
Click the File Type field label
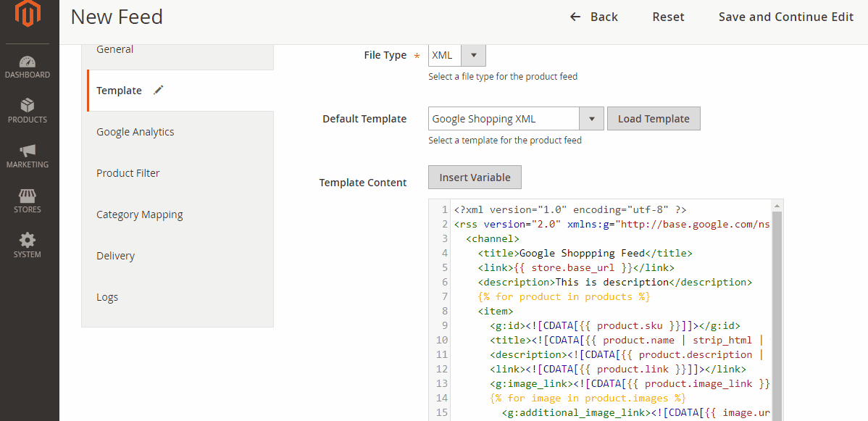[385, 55]
